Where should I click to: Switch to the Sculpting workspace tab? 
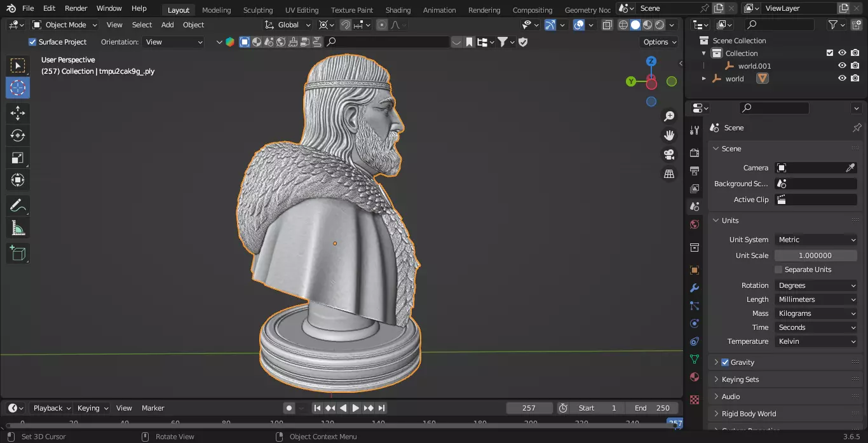(x=258, y=10)
